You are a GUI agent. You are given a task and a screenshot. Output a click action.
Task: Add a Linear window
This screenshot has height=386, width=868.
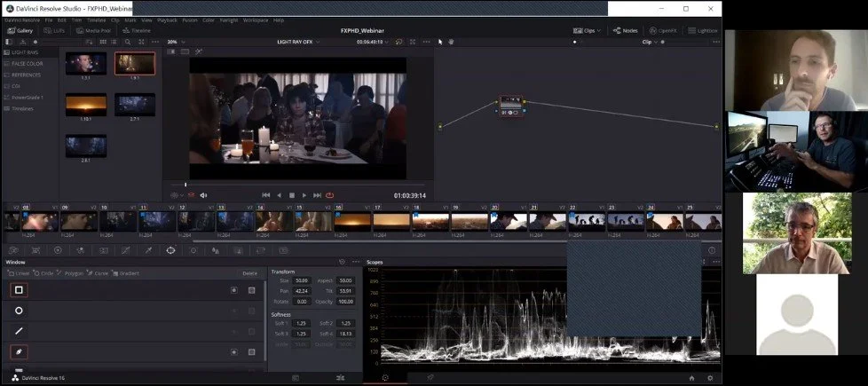click(x=19, y=273)
